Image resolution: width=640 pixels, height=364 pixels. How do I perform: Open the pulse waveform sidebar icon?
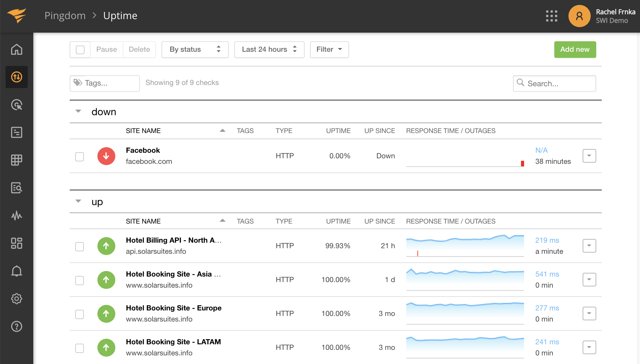17,215
